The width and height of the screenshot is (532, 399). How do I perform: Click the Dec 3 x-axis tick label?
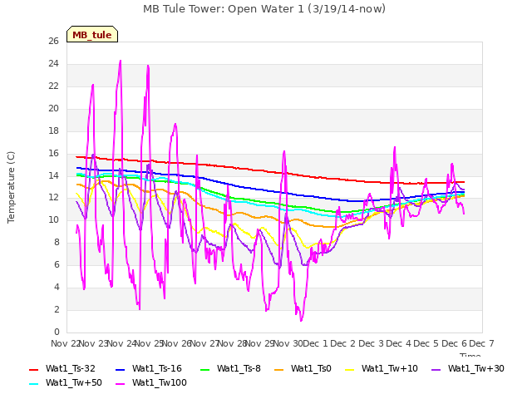[x=371, y=343]
